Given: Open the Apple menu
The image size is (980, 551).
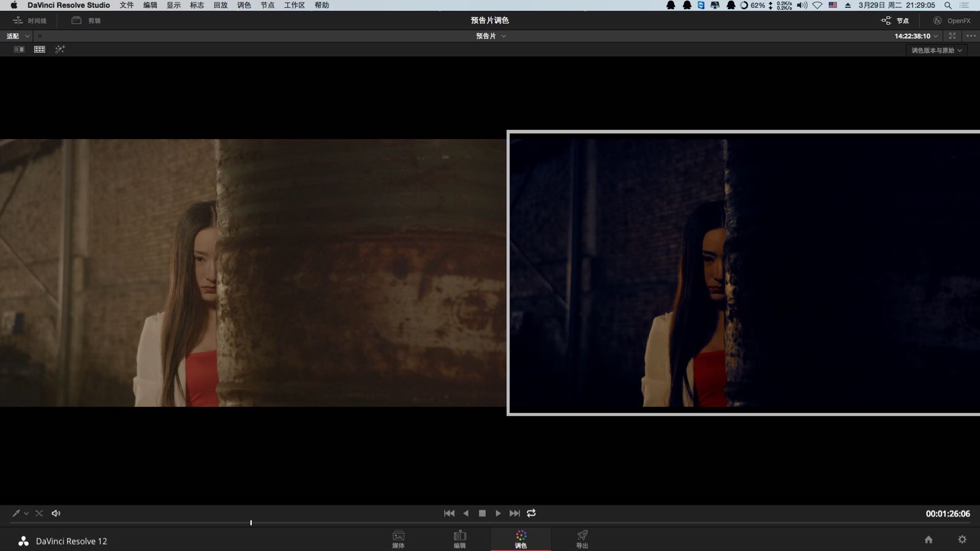Looking at the screenshot, I should point(13,5).
